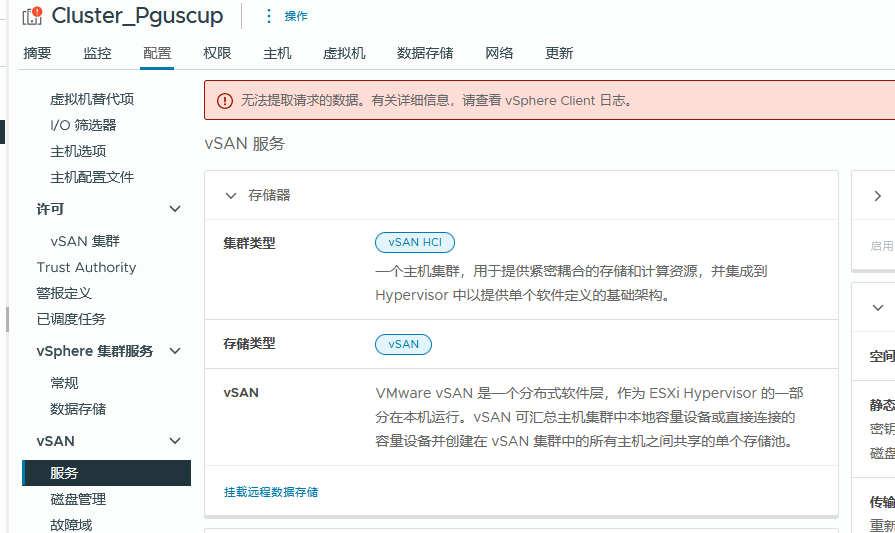Screen dimensions: 895x533
Task: Click the vSAN storage type badge
Action: (x=404, y=344)
